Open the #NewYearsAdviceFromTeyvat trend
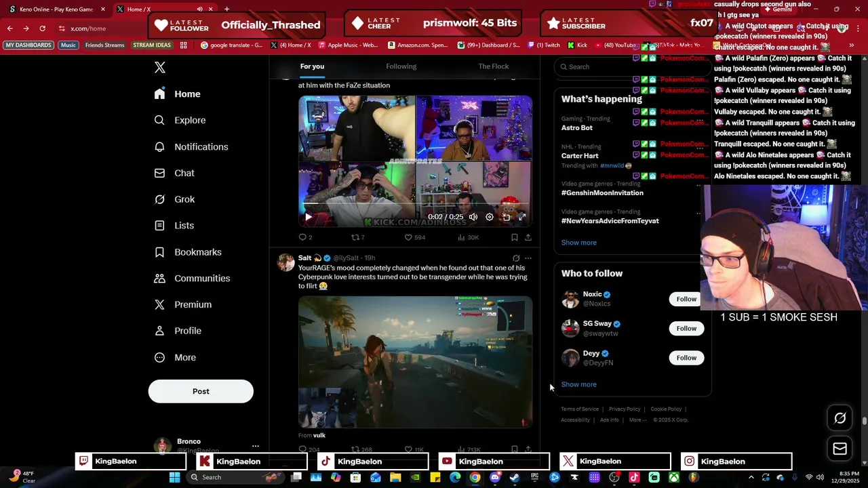This screenshot has width=868, height=488. [x=610, y=221]
